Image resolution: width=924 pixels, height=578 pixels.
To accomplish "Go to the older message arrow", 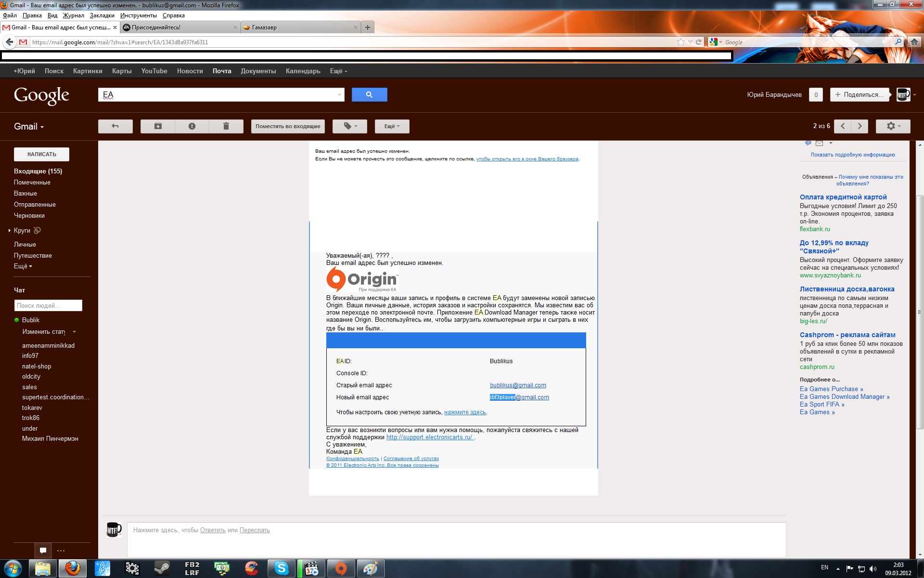I will (860, 126).
